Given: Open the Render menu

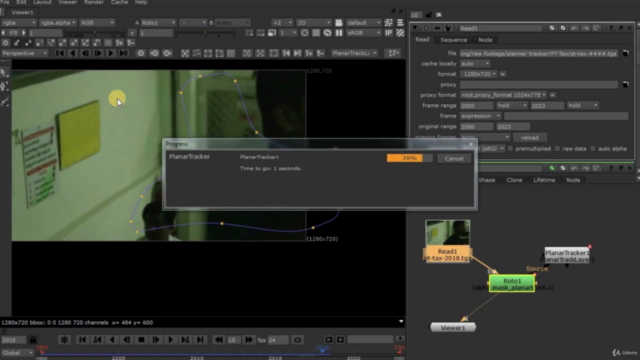Looking at the screenshot, I should pos(94,2).
